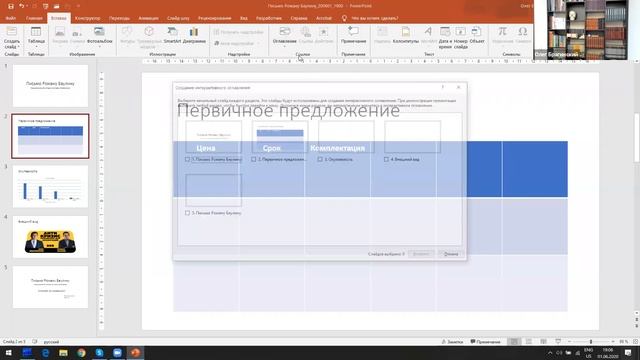640x360 pixels.
Task: Open the Windows notification center icon
Action: click(628, 353)
